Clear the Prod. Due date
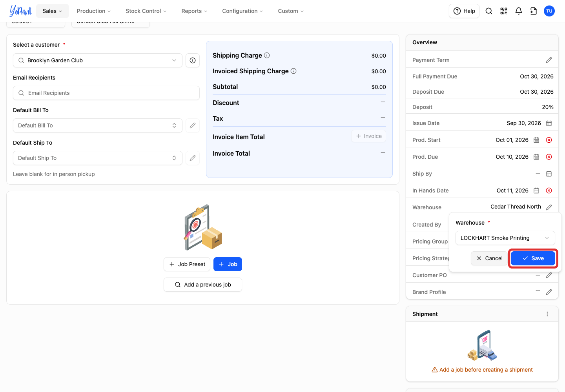Image resolution: width=565 pixels, height=392 pixels. [x=549, y=157]
